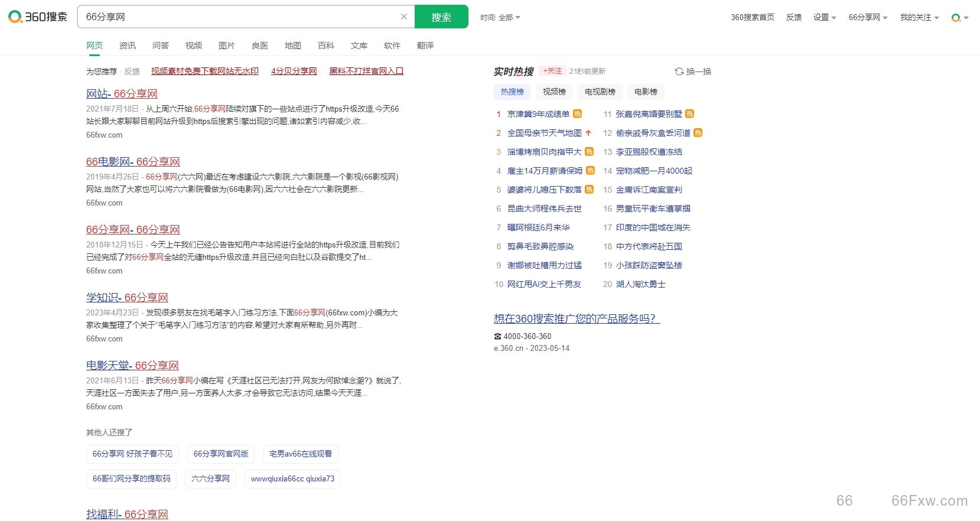Open hot search 金庸诉江南案宣判
The width and height of the screenshot is (980, 521).
[x=649, y=190]
